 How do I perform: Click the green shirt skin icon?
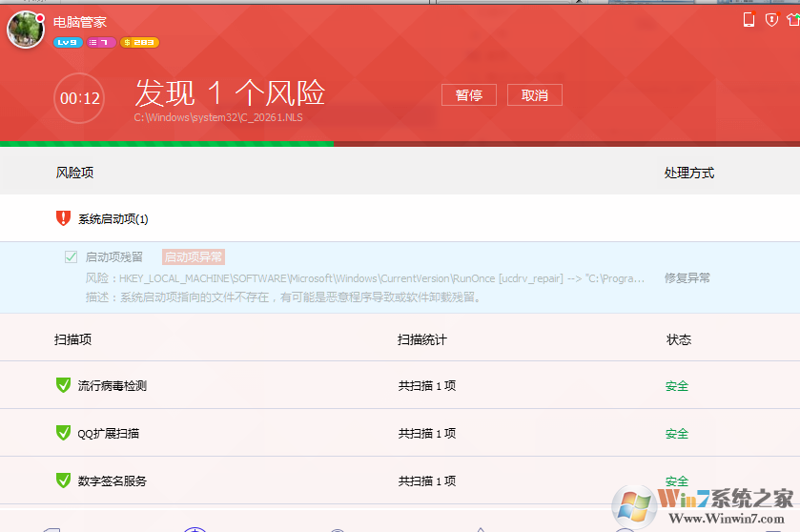tap(793, 20)
